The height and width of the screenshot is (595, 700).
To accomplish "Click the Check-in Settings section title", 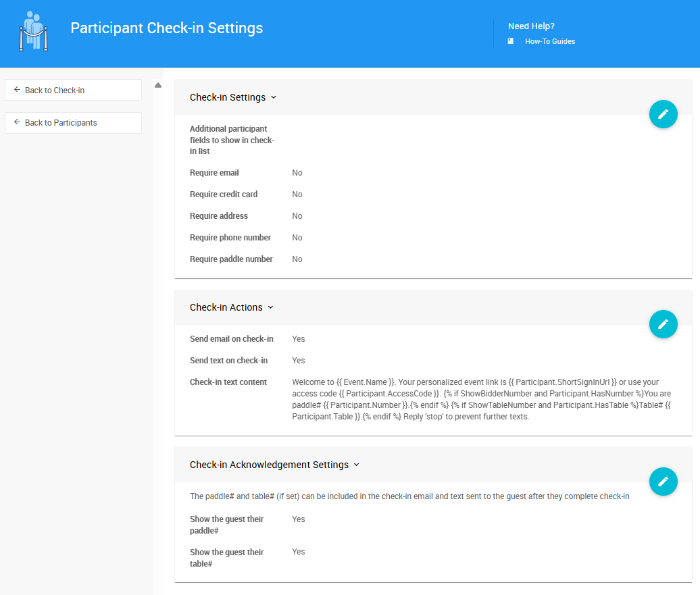I will tap(228, 97).
